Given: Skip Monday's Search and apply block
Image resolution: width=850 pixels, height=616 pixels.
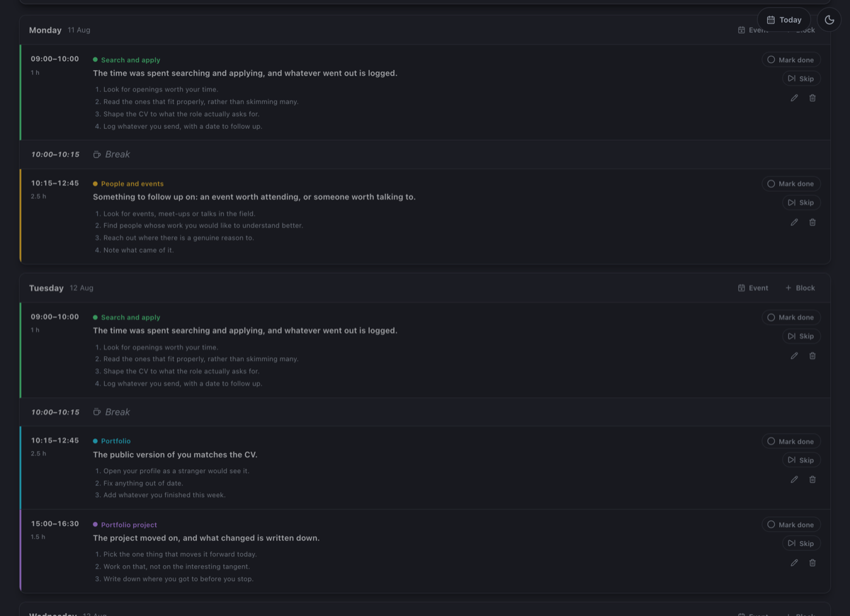Looking at the screenshot, I should [x=801, y=79].
